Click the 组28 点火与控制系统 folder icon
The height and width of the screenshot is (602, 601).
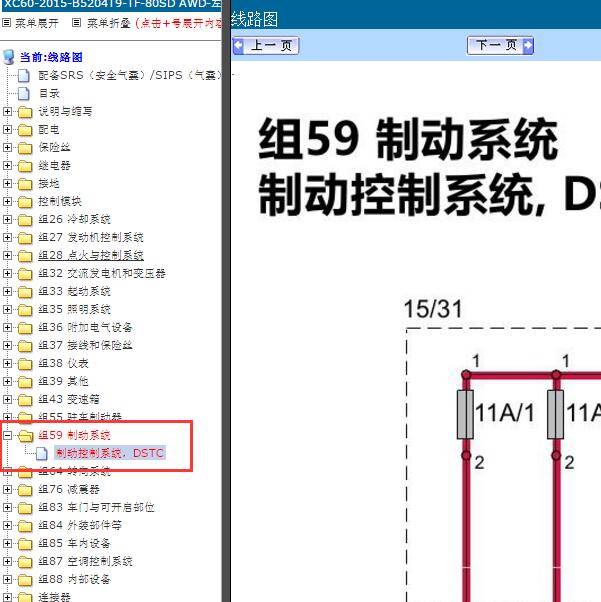point(25,256)
